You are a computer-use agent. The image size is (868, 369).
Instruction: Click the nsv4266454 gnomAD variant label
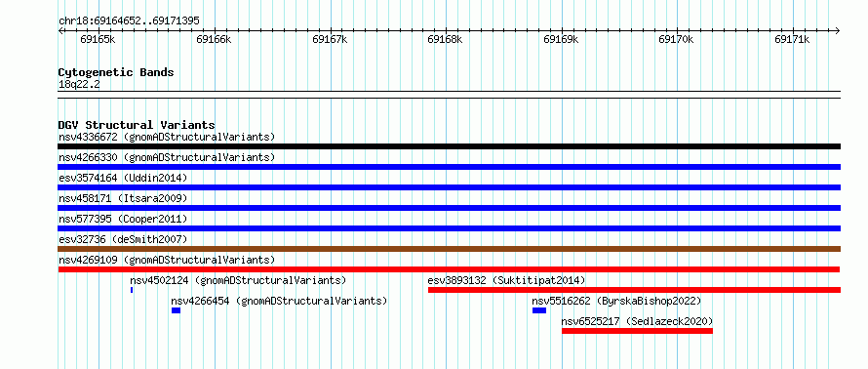coord(279,301)
